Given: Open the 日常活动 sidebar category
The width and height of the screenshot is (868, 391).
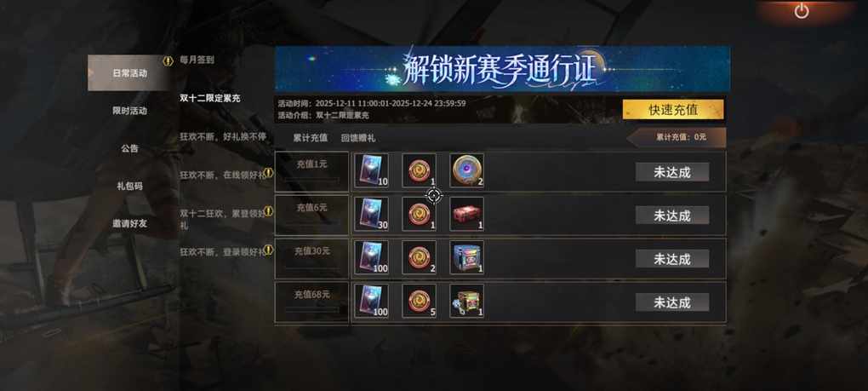Looking at the screenshot, I should (x=130, y=72).
